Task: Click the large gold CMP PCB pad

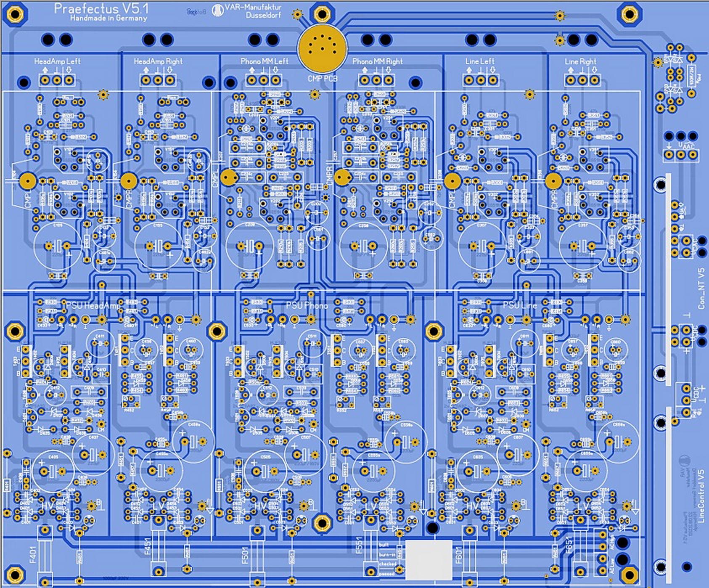Action: click(x=322, y=48)
